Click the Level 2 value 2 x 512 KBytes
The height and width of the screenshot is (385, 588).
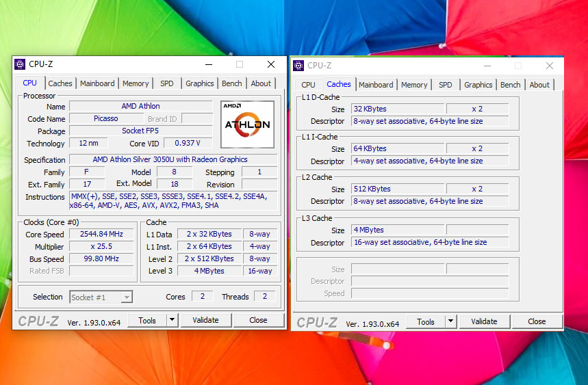[x=209, y=258]
